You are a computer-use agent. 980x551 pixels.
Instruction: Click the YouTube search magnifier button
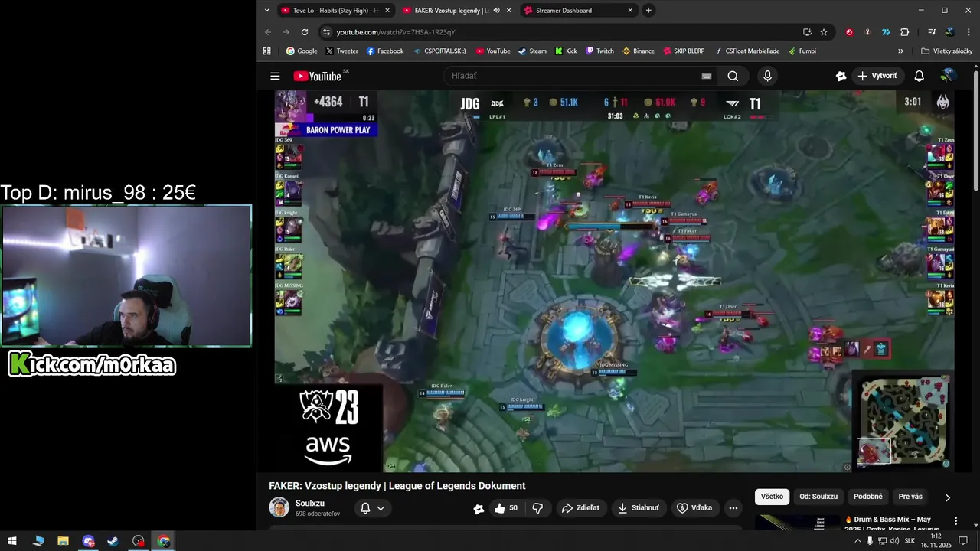pos(733,76)
